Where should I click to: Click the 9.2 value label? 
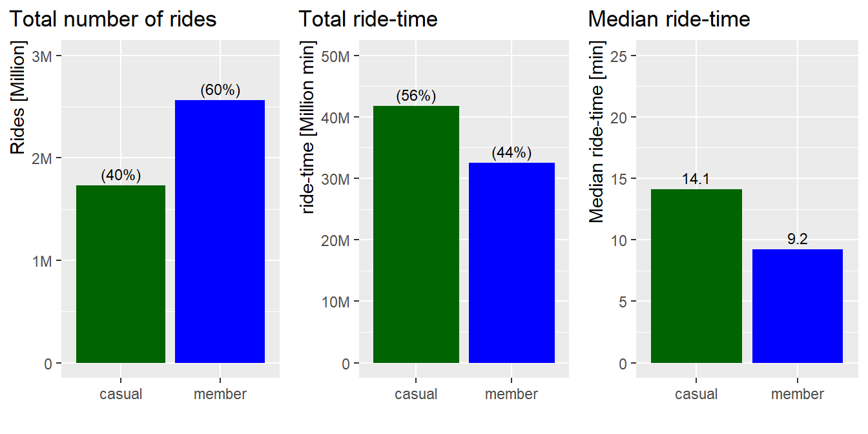tap(798, 240)
